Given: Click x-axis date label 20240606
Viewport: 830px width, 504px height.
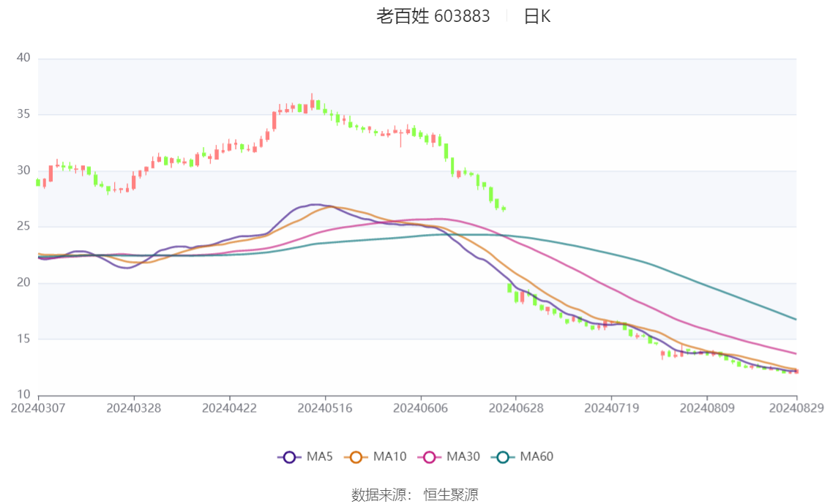Looking at the screenshot, I should tap(420, 408).
